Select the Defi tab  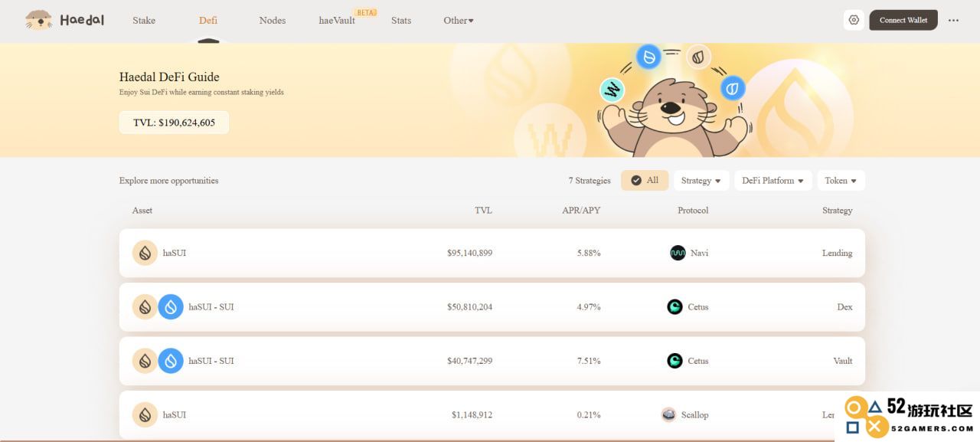click(208, 21)
